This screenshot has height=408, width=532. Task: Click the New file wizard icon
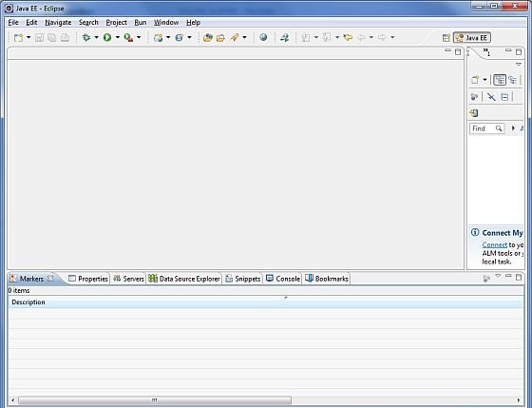[x=18, y=37]
